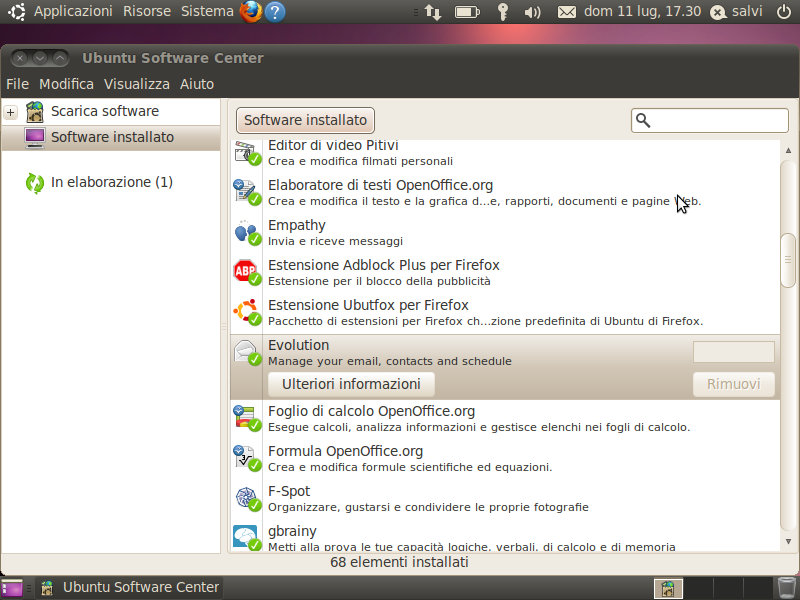
Task: Select the Estensione Ubutfox per Firefox entry
Action: [x=505, y=312]
